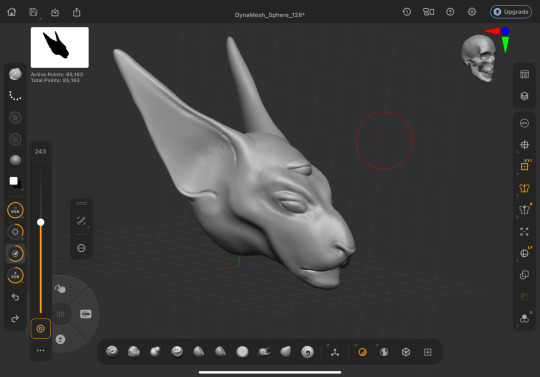
Task: Select the DynaMesh_Sphere_128 document title
Action: point(270,15)
